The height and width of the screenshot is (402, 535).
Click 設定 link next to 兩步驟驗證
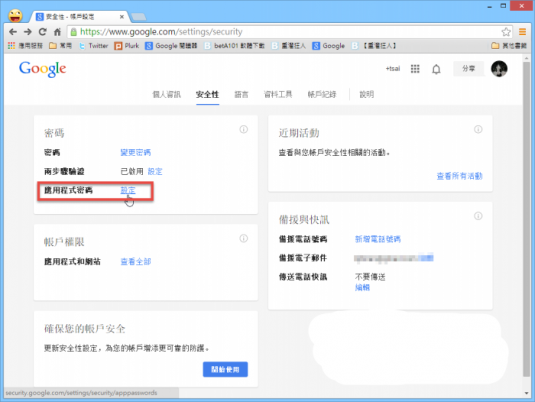point(155,172)
